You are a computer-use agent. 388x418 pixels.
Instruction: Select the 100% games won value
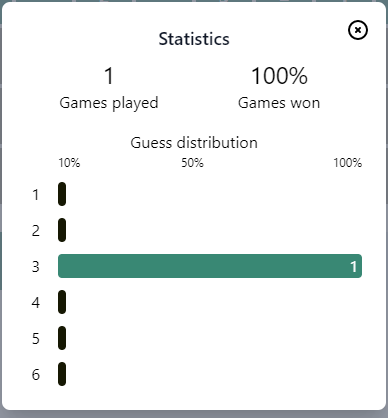point(279,76)
